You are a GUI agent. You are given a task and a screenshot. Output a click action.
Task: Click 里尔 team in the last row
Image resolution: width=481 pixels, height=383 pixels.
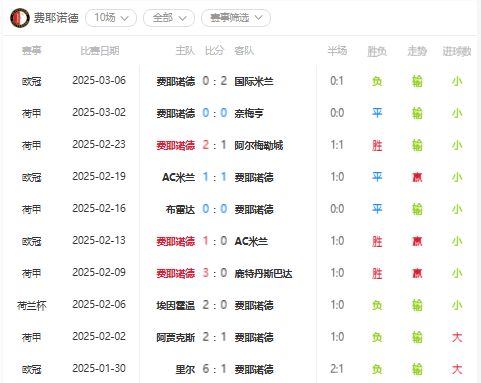[x=185, y=369]
